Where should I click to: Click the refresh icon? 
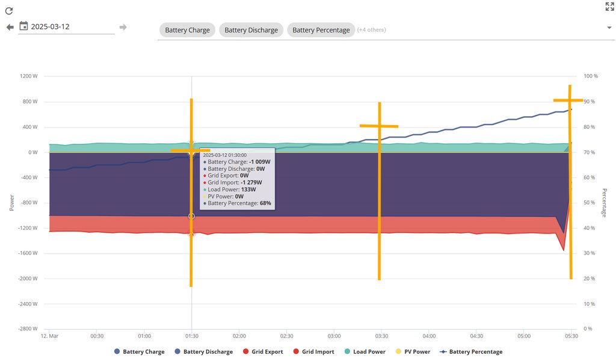click(9, 11)
